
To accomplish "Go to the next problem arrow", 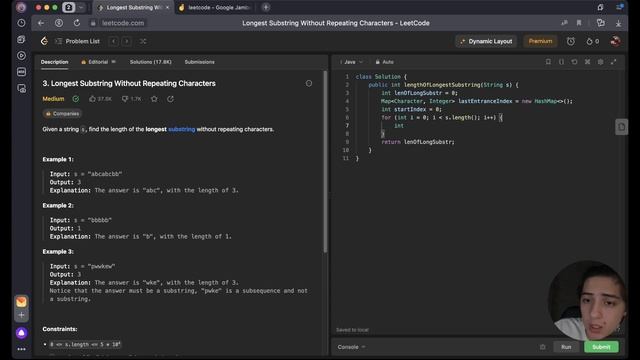I will [x=127, y=41].
